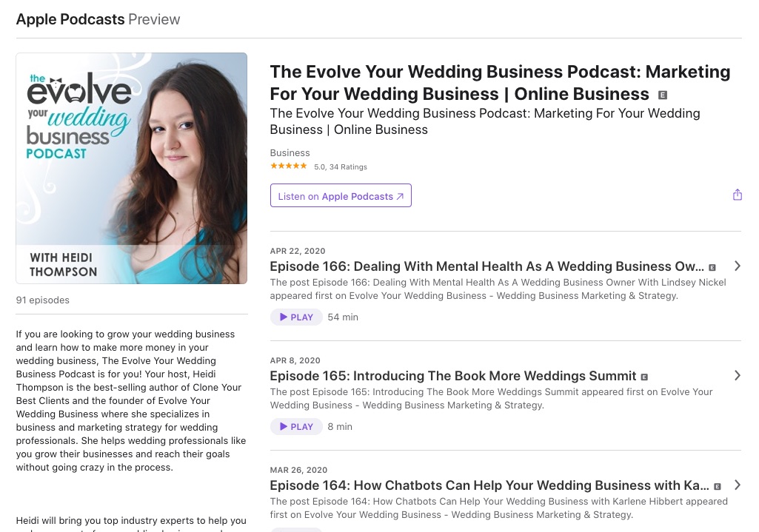Click the 91 episodes count label
Viewport: 759px width, 532px height.
point(43,300)
